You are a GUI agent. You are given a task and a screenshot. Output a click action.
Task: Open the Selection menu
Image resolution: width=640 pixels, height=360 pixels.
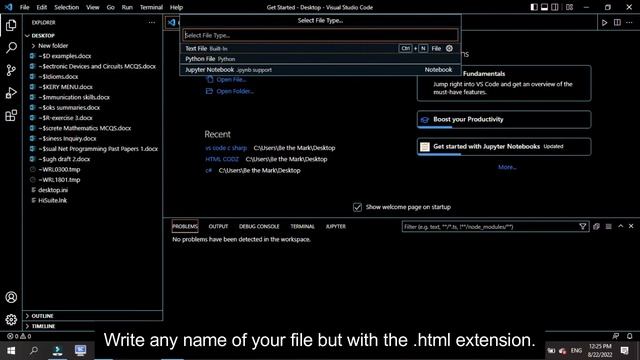(67, 7)
